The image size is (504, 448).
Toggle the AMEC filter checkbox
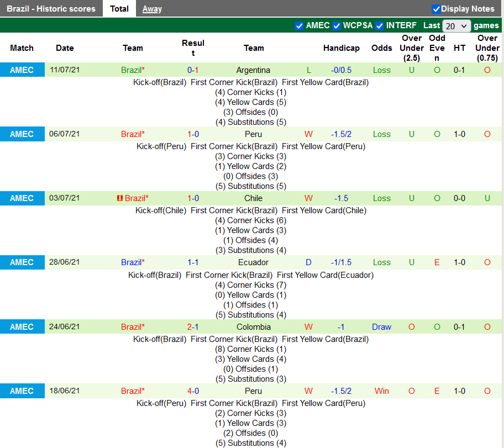click(300, 26)
